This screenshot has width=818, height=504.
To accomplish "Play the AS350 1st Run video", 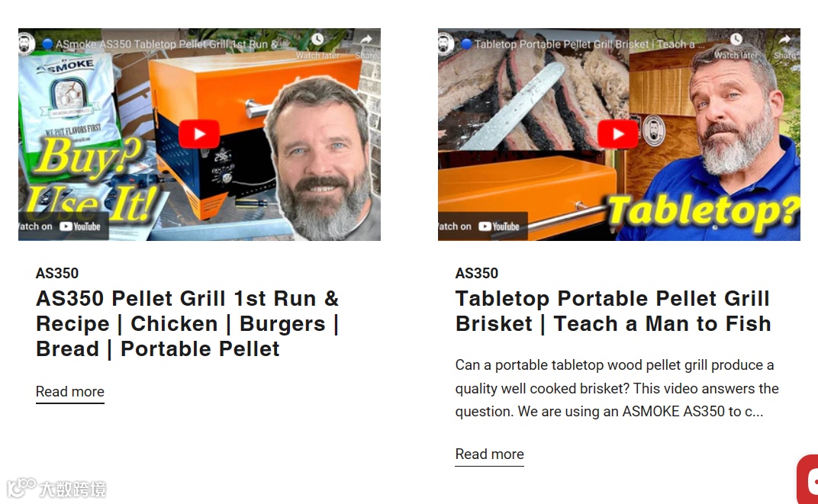I will [x=198, y=134].
